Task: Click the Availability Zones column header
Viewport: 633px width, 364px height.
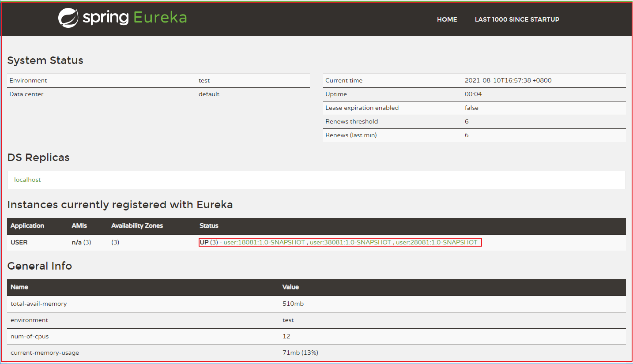Action: tap(137, 226)
